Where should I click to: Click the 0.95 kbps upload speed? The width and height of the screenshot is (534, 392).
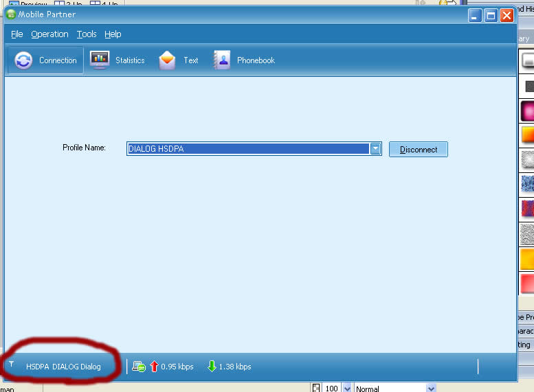[177, 367]
